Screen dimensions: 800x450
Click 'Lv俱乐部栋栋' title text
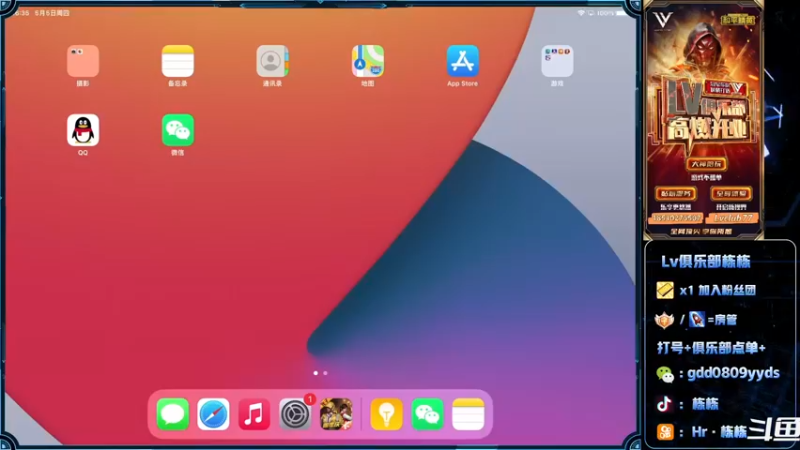[x=706, y=262]
